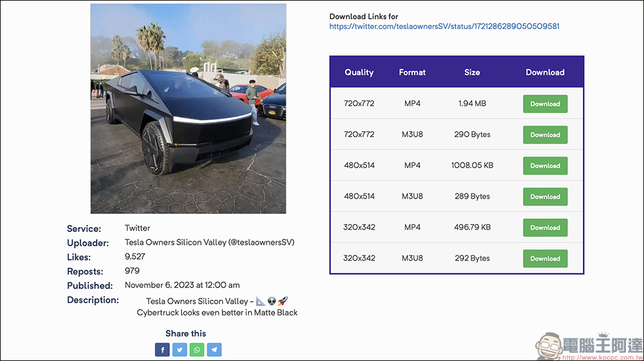This screenshot has width=644, height=361.
Task: Download the 320x342 M3U8 file
Action: coord(545,259)
